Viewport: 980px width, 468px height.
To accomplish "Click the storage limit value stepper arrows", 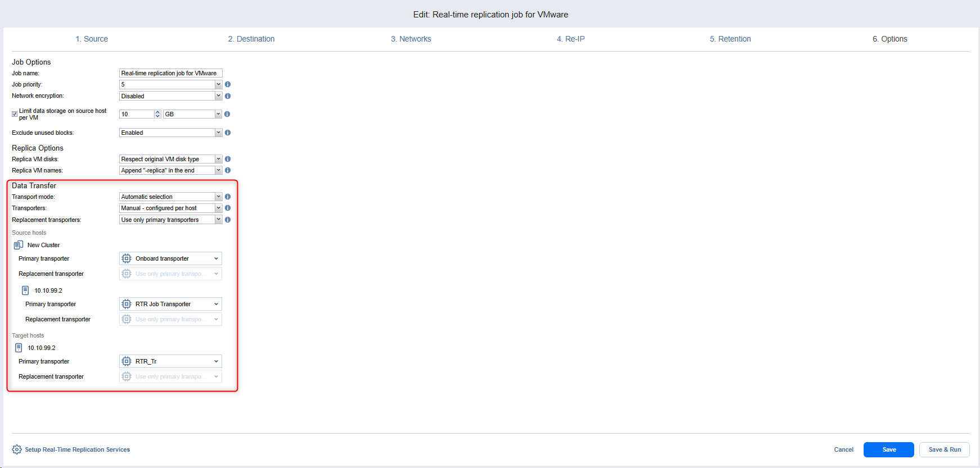I will point(157,114).
